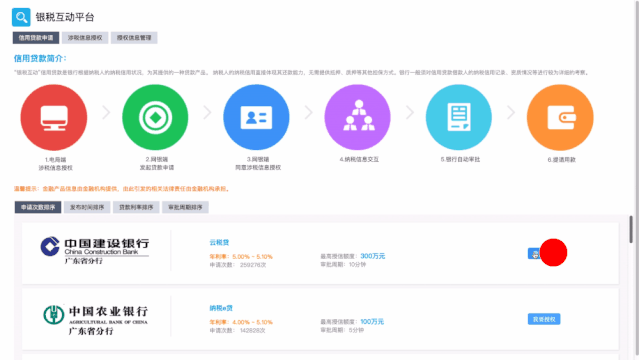Click the purple 纳税信息交互 step icon
This screenshot has width=639, height=360.
(x=358, y=117)
